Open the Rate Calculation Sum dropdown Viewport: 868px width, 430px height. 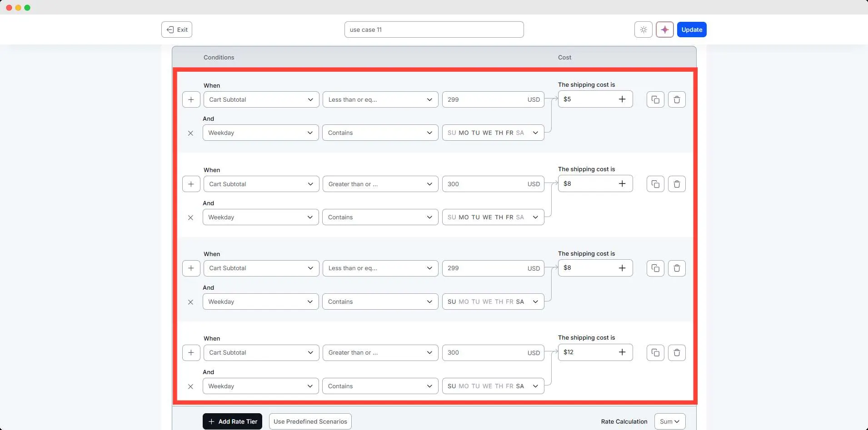click(x=669, y=421)
